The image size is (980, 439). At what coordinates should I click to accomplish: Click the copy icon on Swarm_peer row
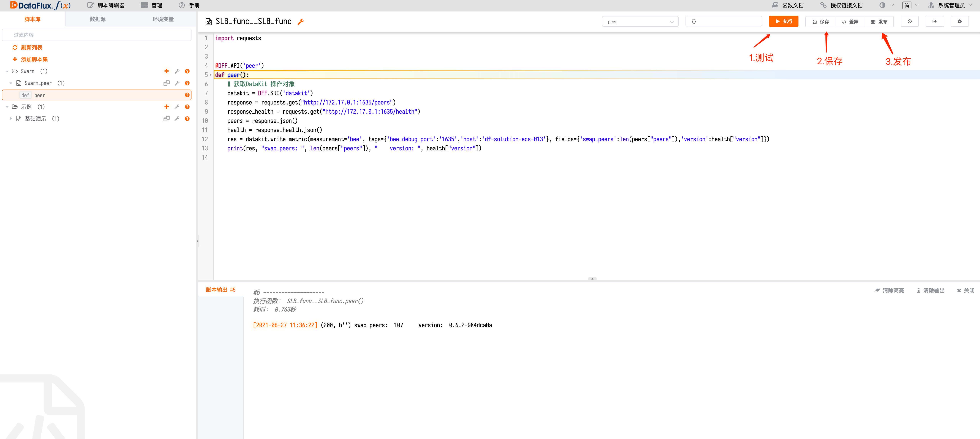[166, 83]
